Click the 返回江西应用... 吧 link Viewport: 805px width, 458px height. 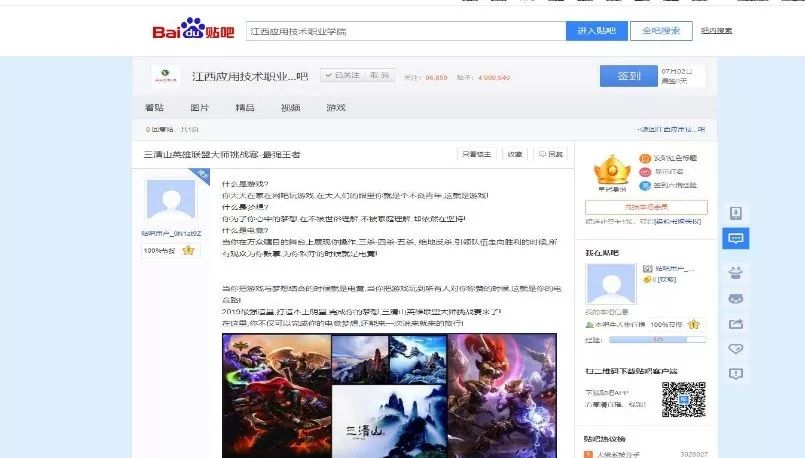pyautogui.click(x=671, y=129)
